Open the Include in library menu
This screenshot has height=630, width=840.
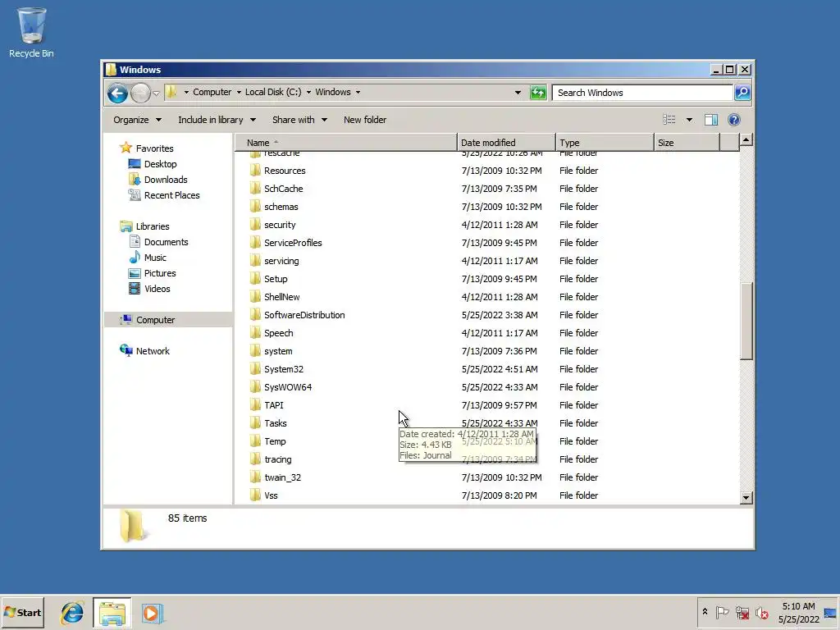coord(217,120)
